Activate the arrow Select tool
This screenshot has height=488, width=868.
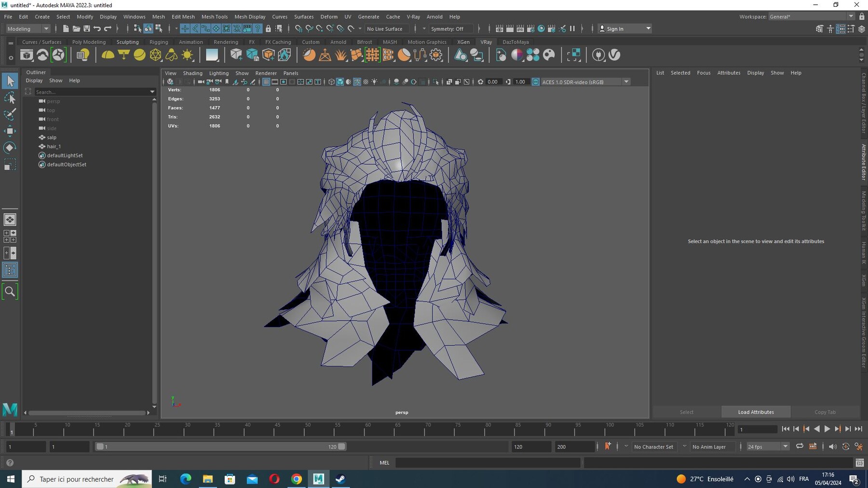tap(10, 81)
